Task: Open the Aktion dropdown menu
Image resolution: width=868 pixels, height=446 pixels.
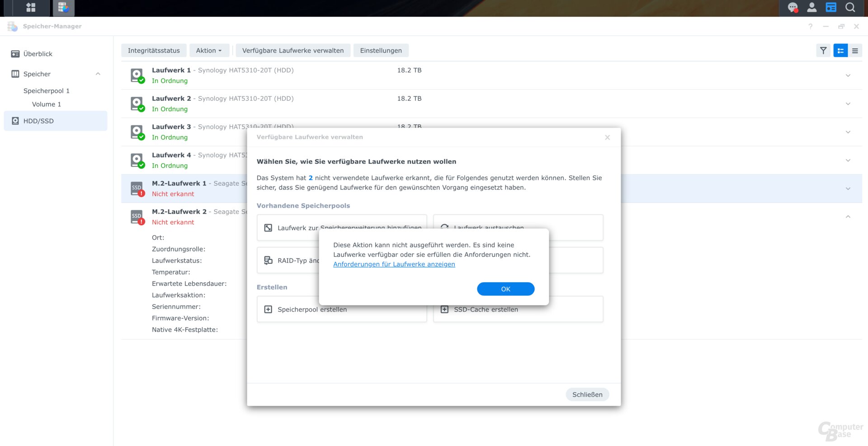Action: click(209, 51)
